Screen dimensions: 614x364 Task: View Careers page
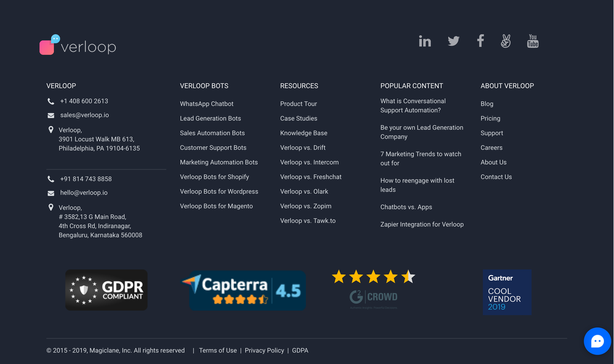coord(492,148)
